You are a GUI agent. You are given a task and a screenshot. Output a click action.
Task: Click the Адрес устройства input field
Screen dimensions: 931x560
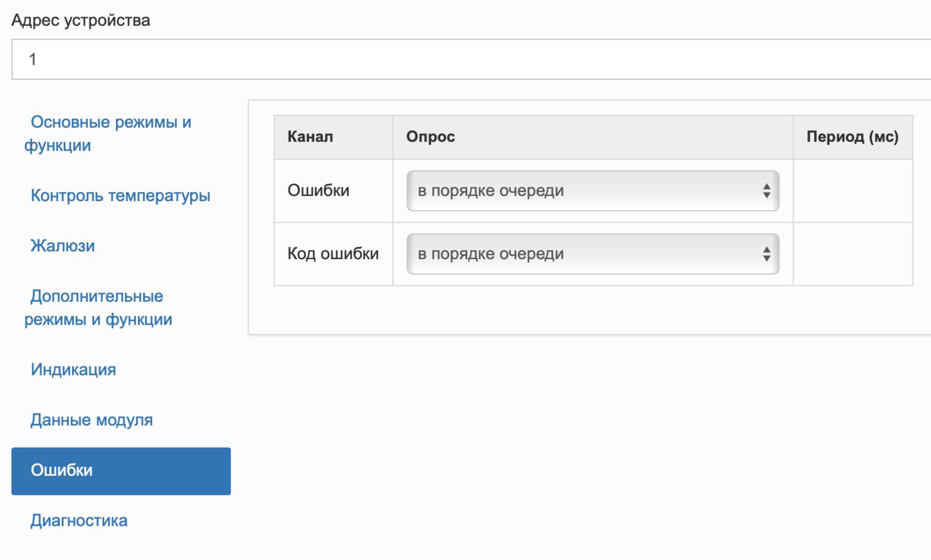pyautogui.click(x=472, y=60)
